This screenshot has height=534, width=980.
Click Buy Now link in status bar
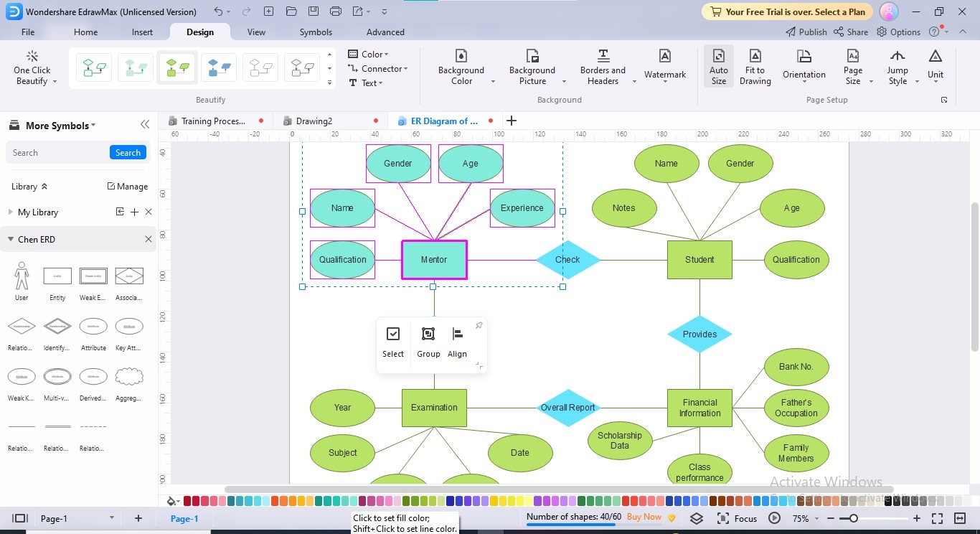[644, 517]
